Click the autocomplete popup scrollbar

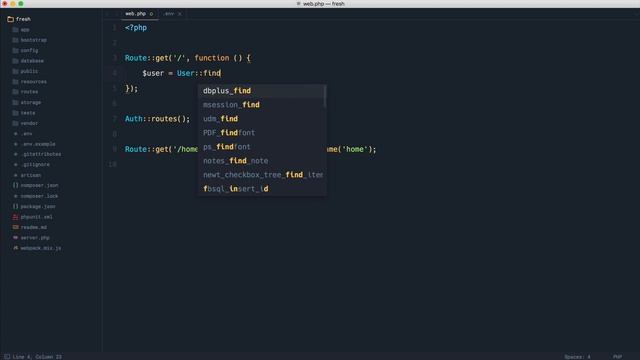click(325, 97)
